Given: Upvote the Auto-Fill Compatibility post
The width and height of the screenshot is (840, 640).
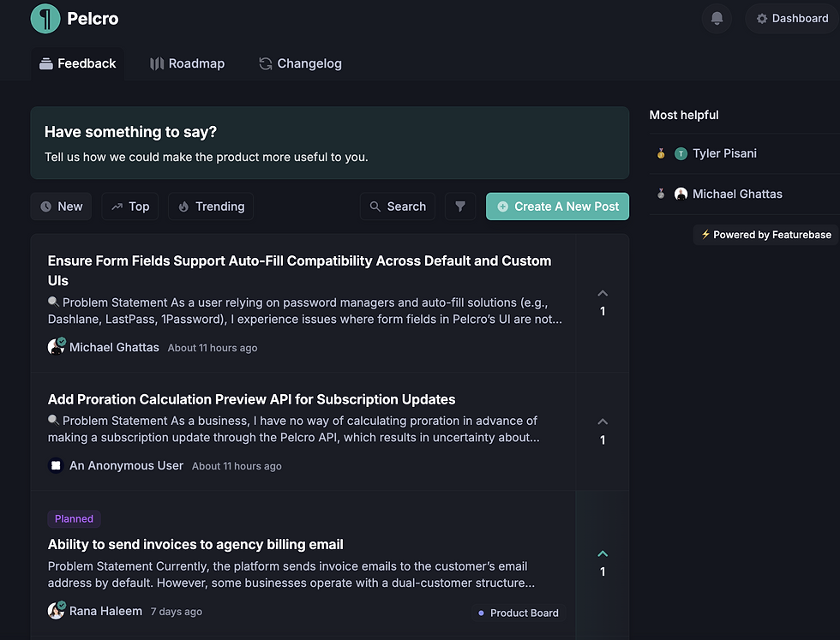Looking at the screenshot, I should click(x=603, y=302).
